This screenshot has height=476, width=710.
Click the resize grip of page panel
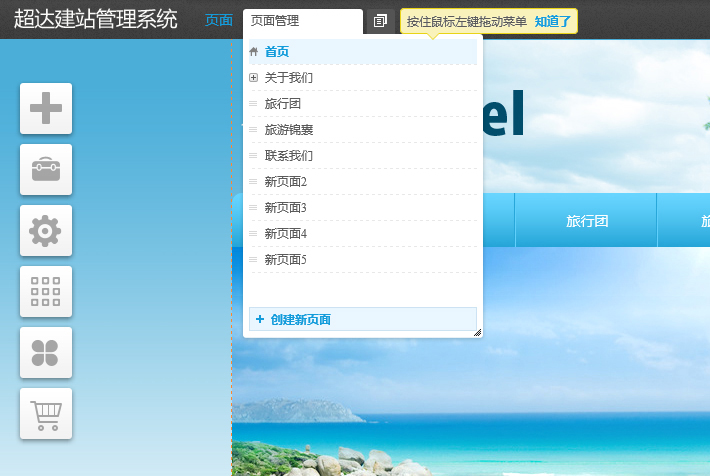tap(477, 333)
